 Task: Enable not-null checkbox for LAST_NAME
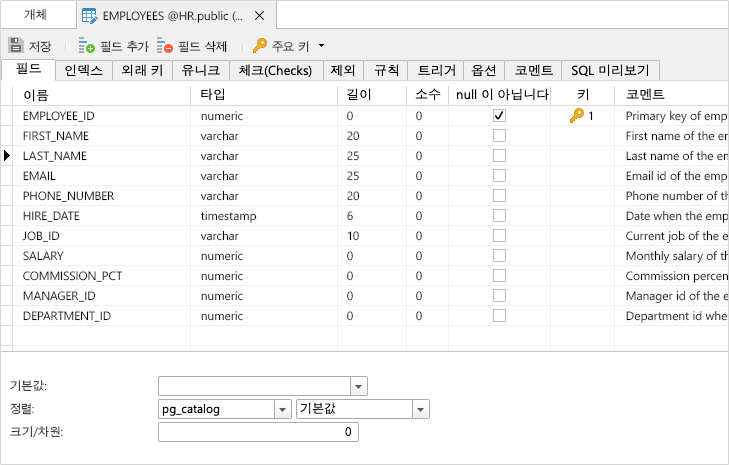499,156
